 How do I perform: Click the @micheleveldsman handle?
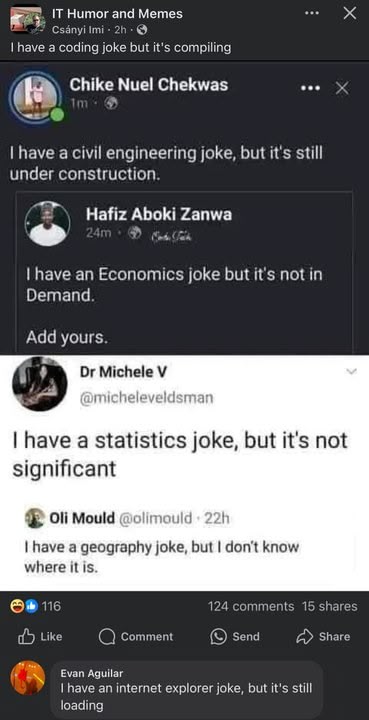coord(147,398)
